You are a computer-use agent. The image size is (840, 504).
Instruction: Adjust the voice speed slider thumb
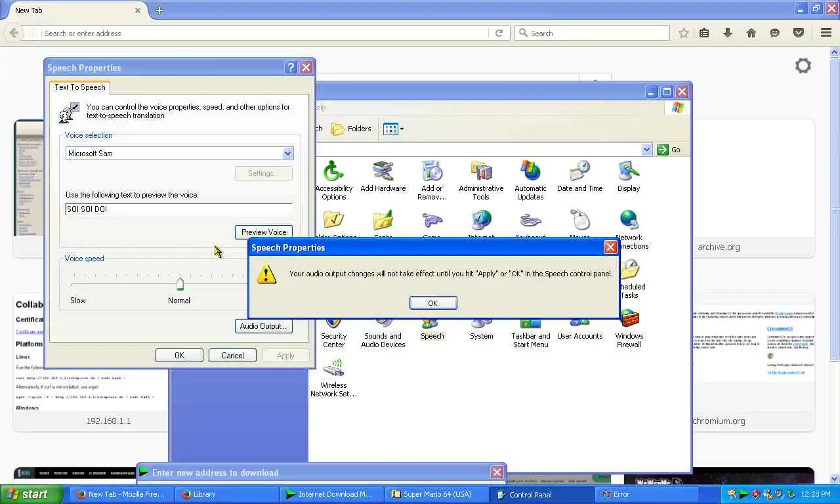[180, 283]
